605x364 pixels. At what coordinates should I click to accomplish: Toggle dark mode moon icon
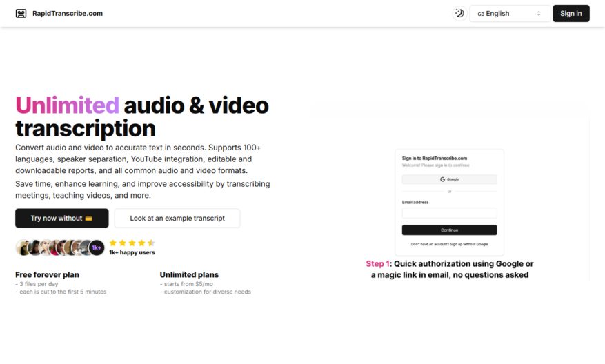click(459, 14)
